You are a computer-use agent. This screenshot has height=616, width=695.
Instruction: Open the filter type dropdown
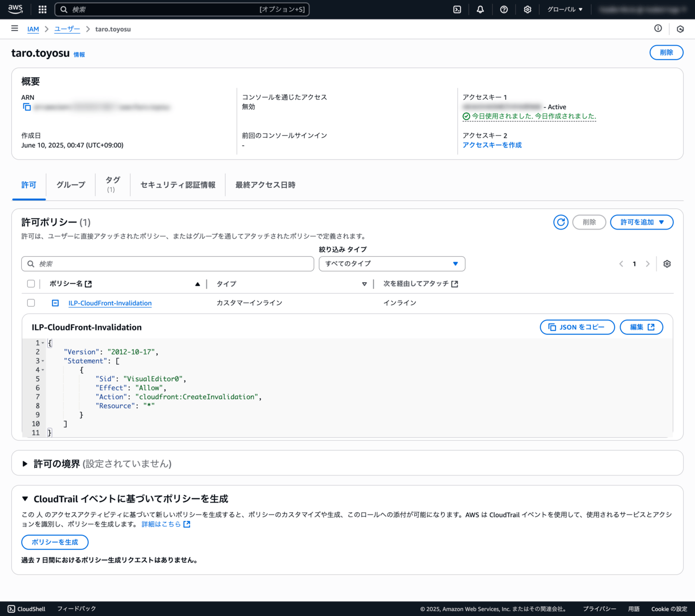coord(392,264)
